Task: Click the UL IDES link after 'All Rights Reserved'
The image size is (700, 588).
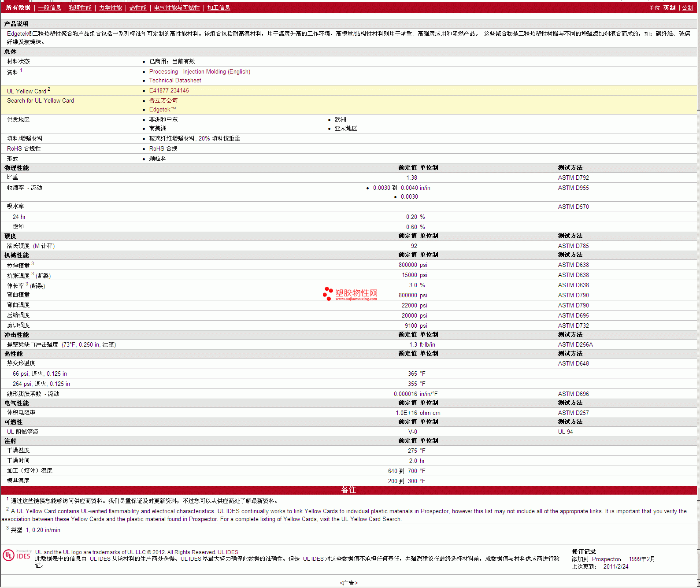Action: (228, 552)
